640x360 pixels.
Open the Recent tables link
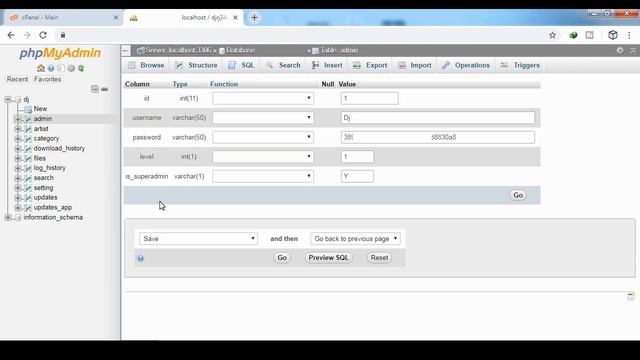(18, 79)
